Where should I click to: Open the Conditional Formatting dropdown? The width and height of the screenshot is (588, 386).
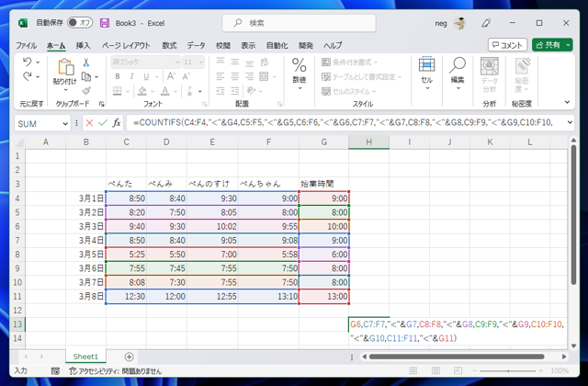349,62
